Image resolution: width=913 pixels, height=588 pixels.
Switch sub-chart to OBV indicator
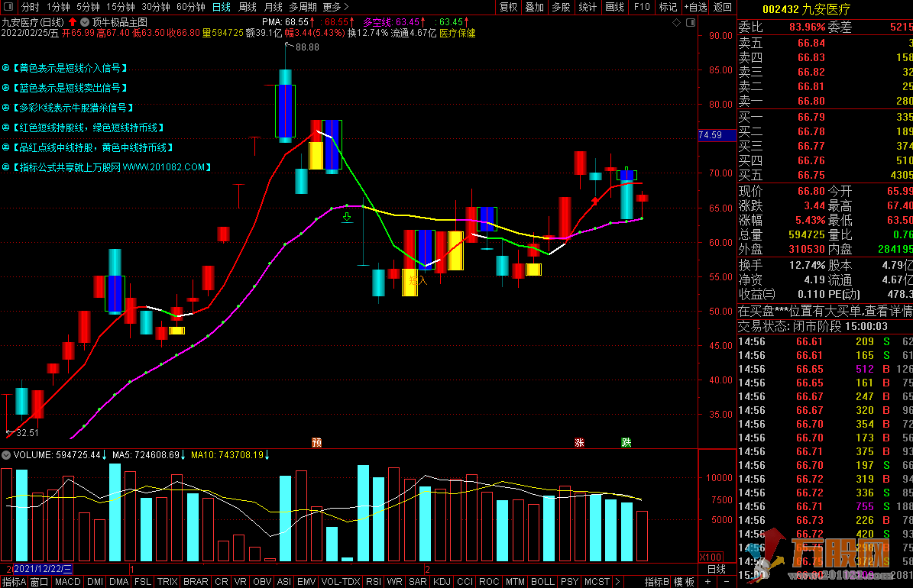(x=262, y=582)
